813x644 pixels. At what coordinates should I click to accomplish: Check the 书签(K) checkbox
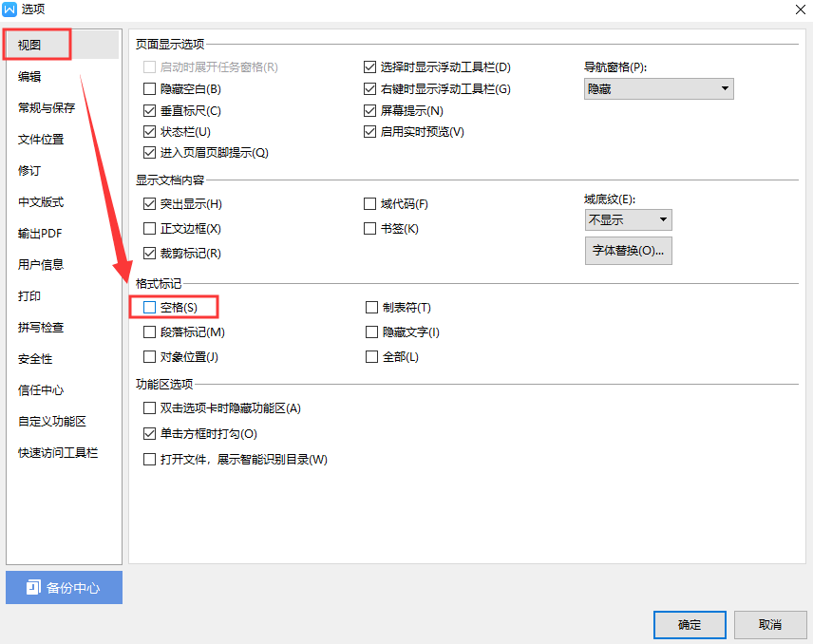(369, 229)
